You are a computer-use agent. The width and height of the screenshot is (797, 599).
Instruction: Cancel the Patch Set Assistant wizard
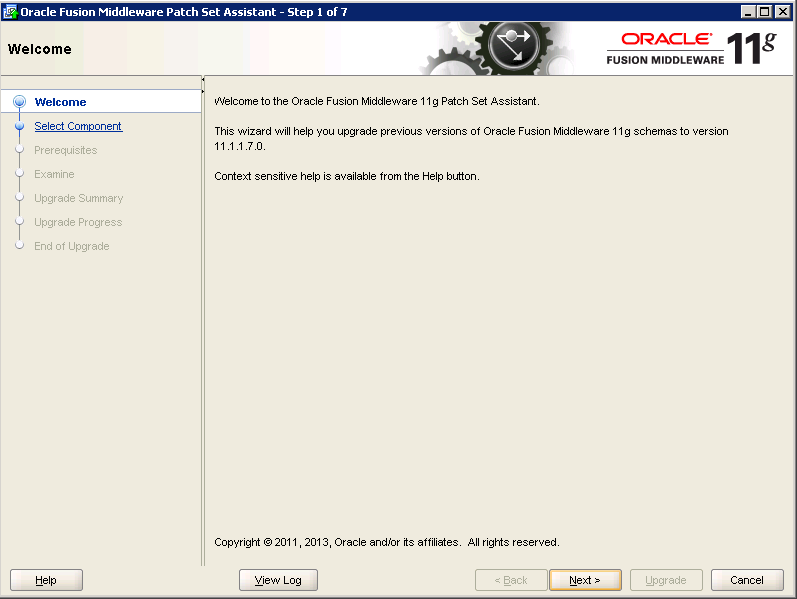pyautogui.click(x=747, y=580)
